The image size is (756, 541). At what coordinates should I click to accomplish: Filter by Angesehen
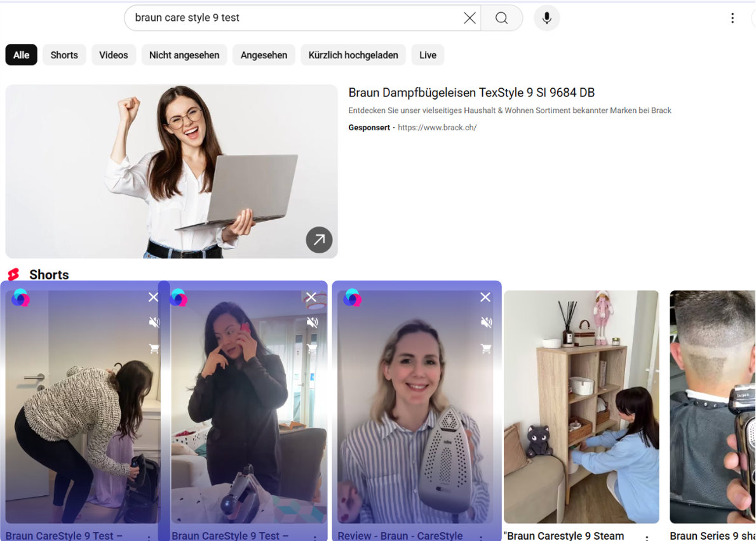point(264,55)
